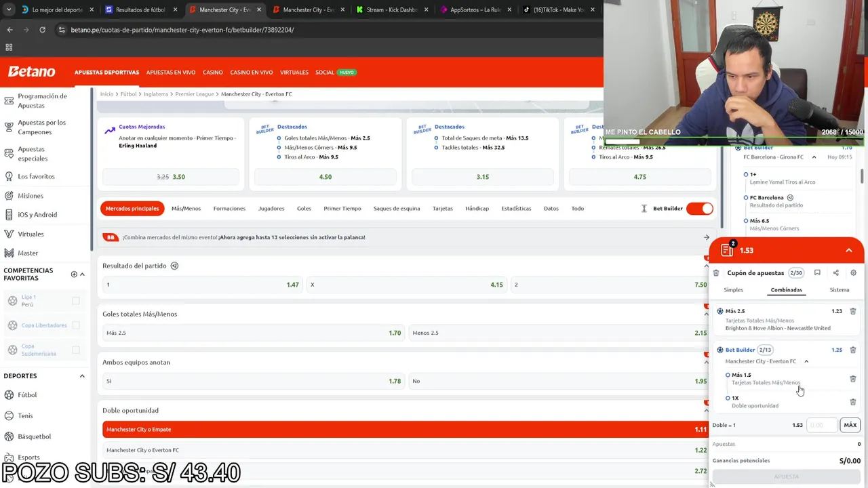The height and width of the screenshot is (488, 868).
Task: Collapse the bet slip header chevron
Action: (849, 250)
